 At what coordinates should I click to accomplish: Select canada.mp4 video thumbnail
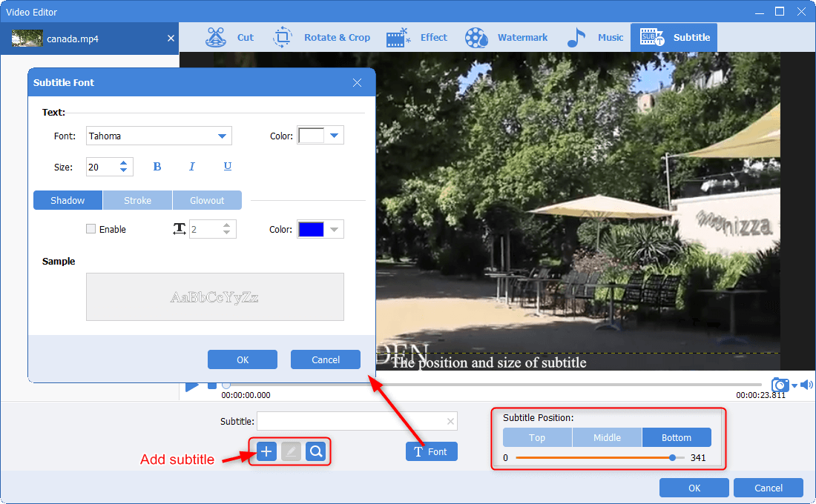pyautogui.click(x=27, y=39)
